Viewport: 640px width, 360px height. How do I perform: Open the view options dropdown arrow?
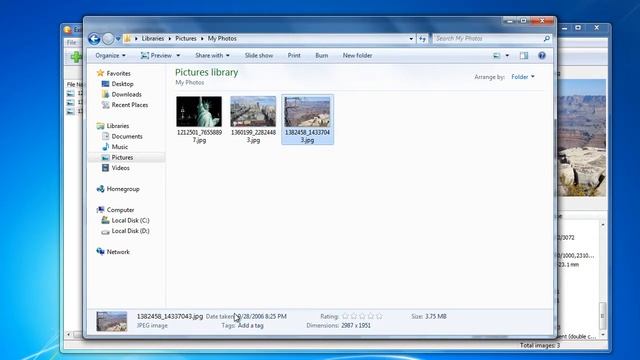(507, 56)
